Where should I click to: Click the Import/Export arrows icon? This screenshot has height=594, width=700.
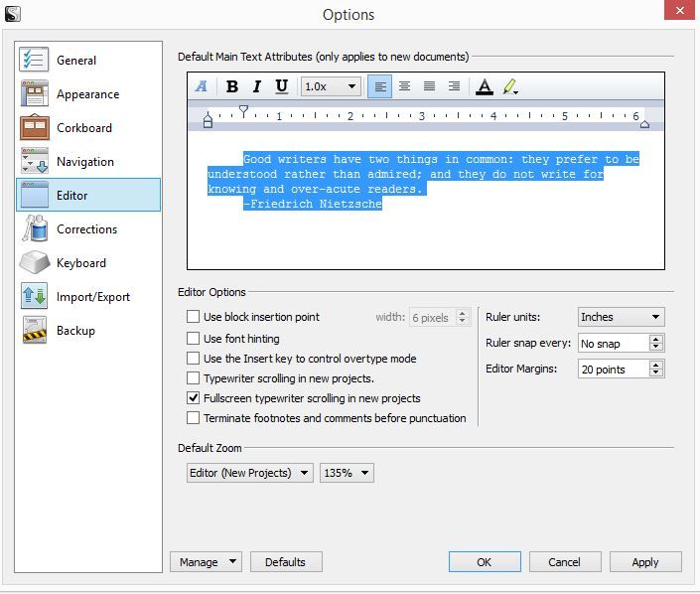coord(34,296)
